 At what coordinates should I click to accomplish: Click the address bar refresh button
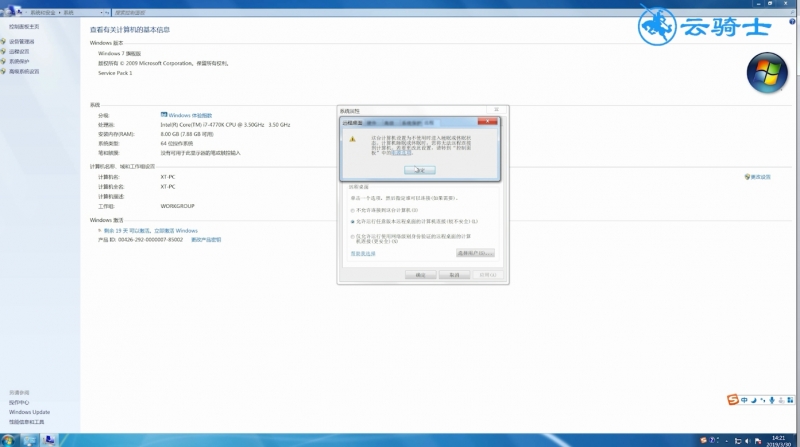pos(107,12)
